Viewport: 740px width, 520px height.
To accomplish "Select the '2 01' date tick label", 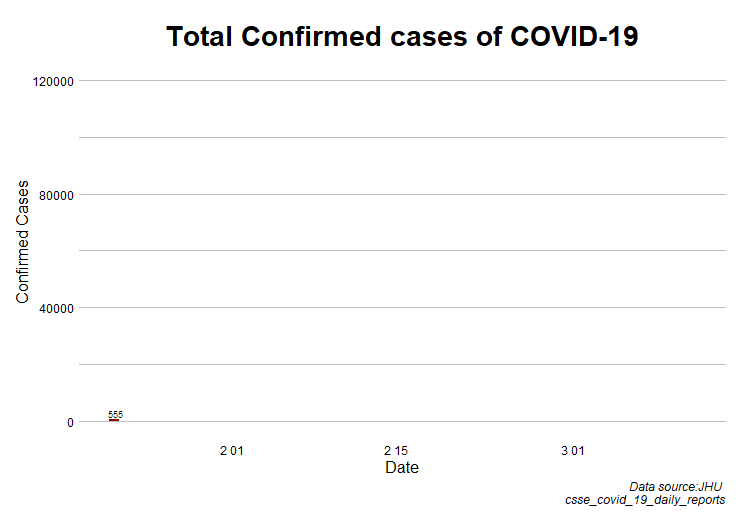I will click(231, 451).
